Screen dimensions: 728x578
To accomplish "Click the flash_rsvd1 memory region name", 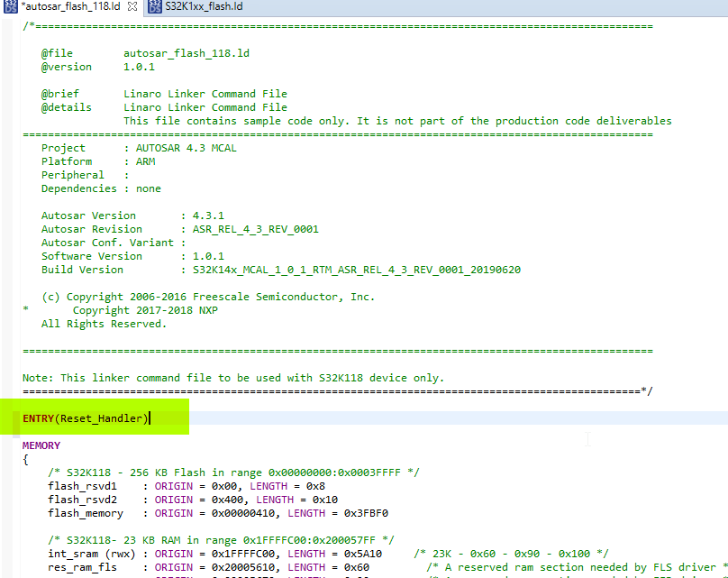I will point(82,486).
